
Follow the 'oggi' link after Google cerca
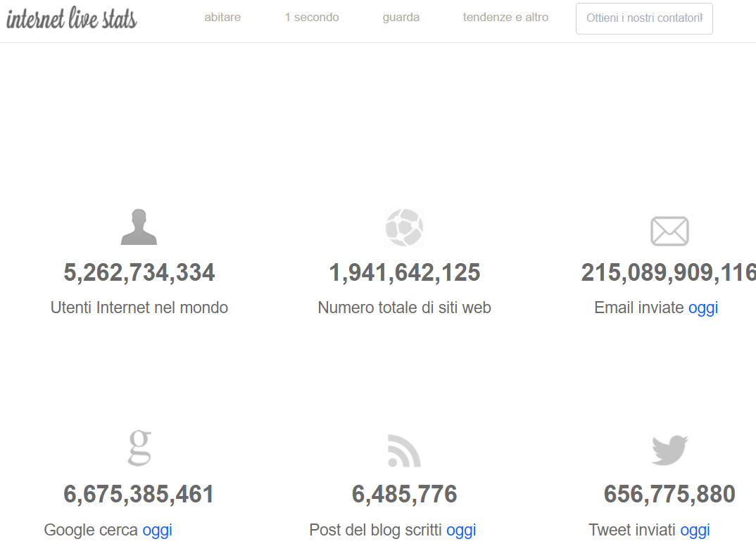click(x=157, y=530)
